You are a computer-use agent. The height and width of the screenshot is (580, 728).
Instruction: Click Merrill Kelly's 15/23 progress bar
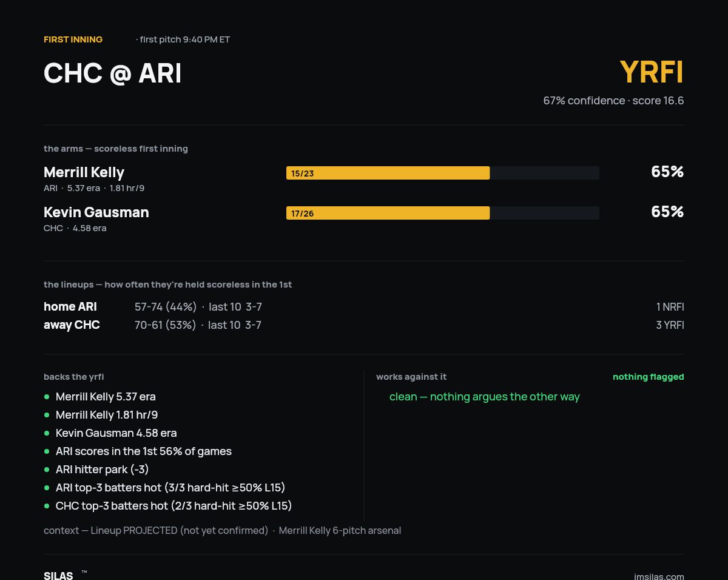pyautogui.click(x=443, y=173)
